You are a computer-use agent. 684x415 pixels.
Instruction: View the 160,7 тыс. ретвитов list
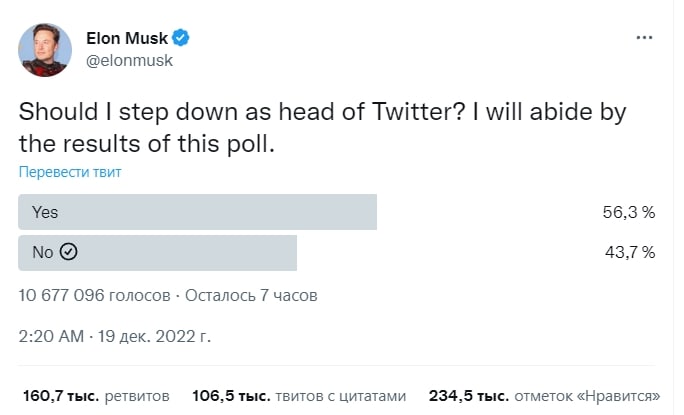tap(96, 395)
